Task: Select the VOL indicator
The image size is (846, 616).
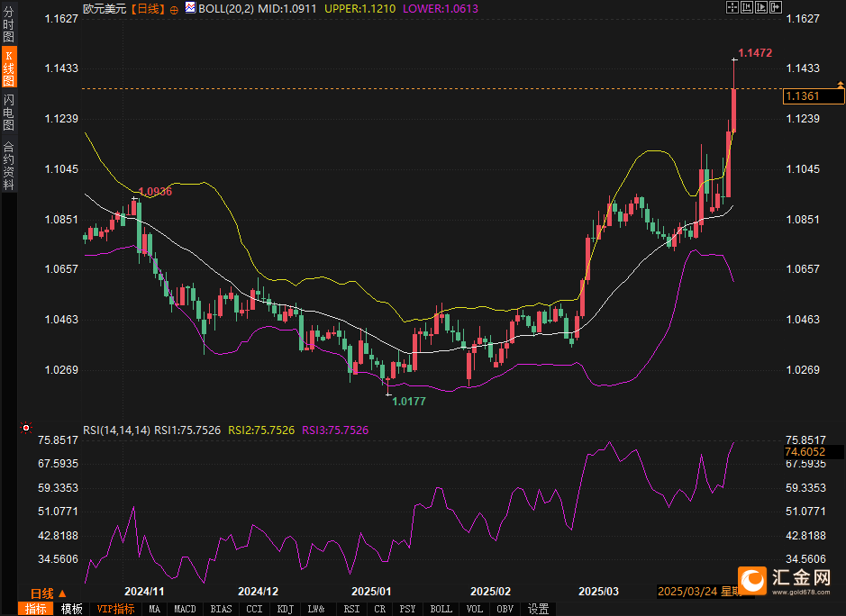Action: coord(474,609)
